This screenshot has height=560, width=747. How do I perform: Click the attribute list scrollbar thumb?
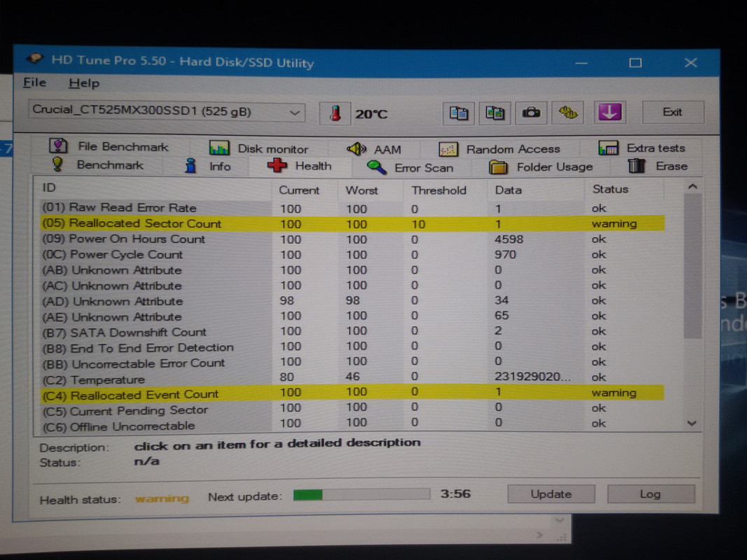pyautogui.click(x=692, y=267)
